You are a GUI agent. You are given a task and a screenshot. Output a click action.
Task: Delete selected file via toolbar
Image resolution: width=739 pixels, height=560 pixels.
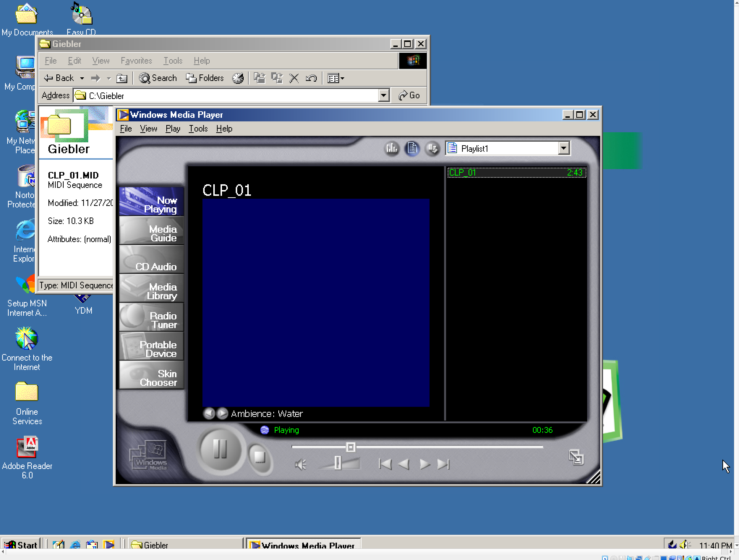click(294, 78)
